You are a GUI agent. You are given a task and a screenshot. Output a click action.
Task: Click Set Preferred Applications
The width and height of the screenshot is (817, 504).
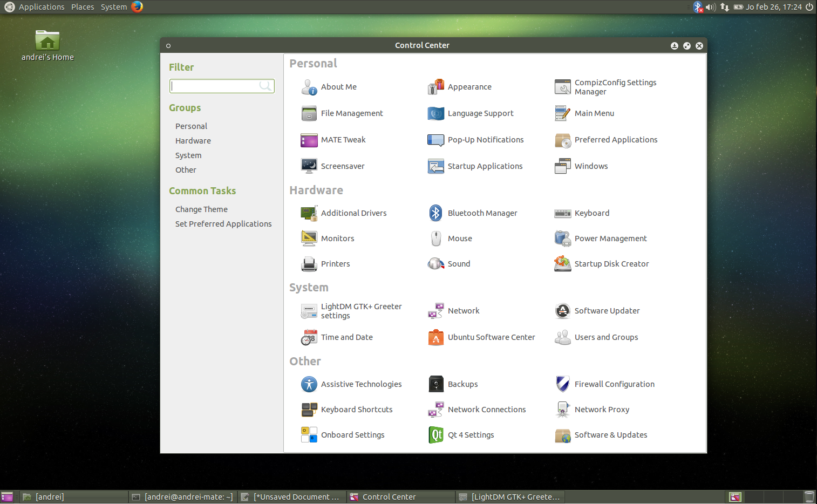(223, 223)
